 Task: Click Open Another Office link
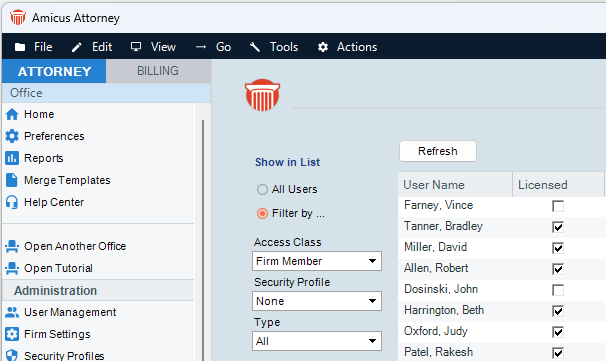(75, 246)
